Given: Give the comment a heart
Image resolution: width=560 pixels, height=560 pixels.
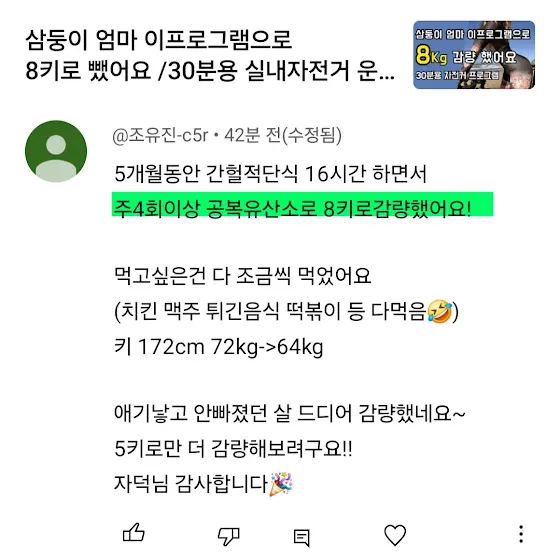Looking at the screenshot, I should (395, 535).
